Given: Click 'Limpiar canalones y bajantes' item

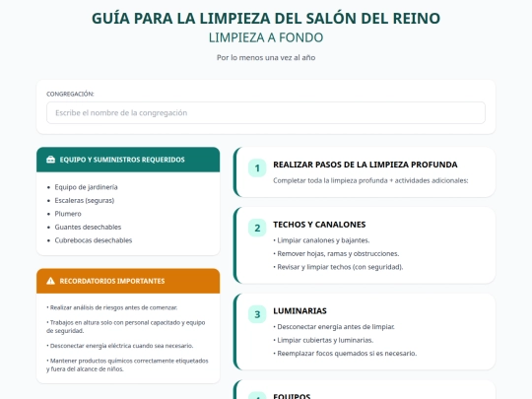Looking at the screenshot, I should (x=321, y=240).
